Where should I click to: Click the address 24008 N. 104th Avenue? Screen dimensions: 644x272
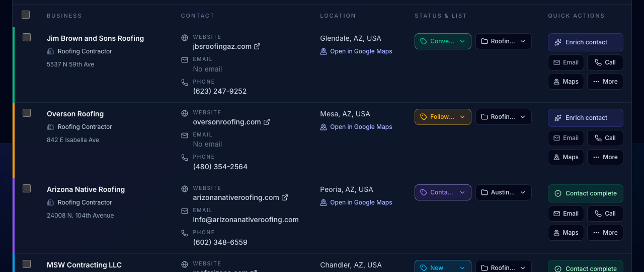[80, 216]
